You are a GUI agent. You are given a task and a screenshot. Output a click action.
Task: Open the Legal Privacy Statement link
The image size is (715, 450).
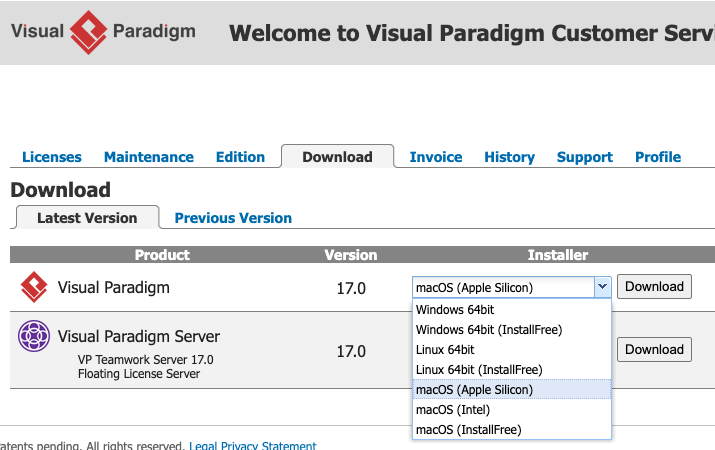click(254, 446)
